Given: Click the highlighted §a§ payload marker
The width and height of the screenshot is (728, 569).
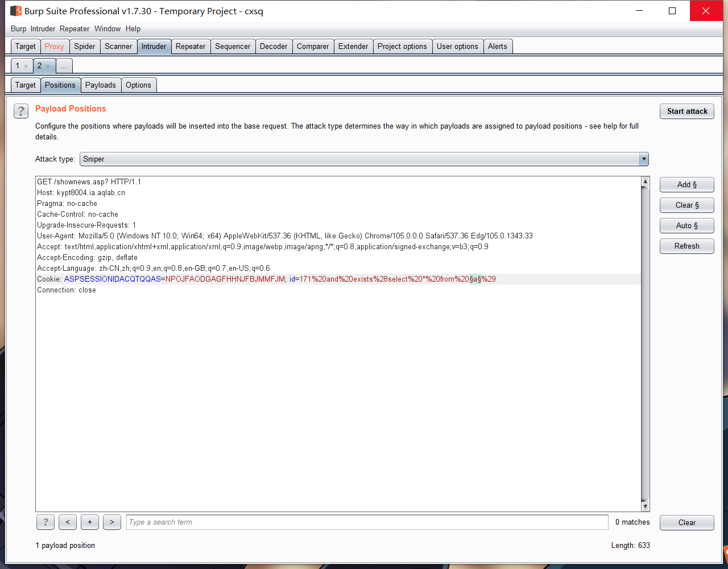Looking at the screenshot, I should click(475, 279).
